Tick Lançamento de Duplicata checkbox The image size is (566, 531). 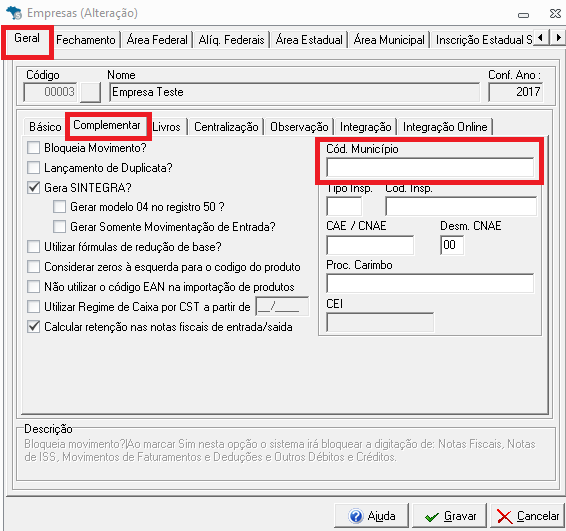[34, 167]
